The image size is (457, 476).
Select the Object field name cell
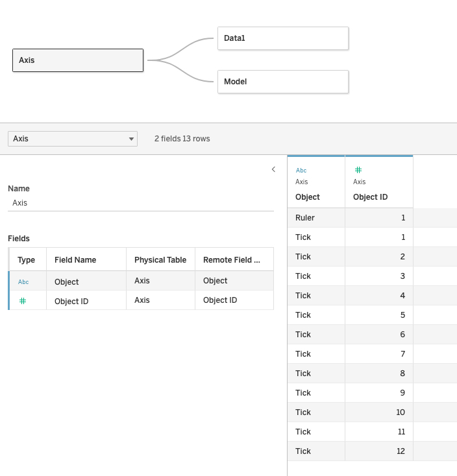(86, 281)
